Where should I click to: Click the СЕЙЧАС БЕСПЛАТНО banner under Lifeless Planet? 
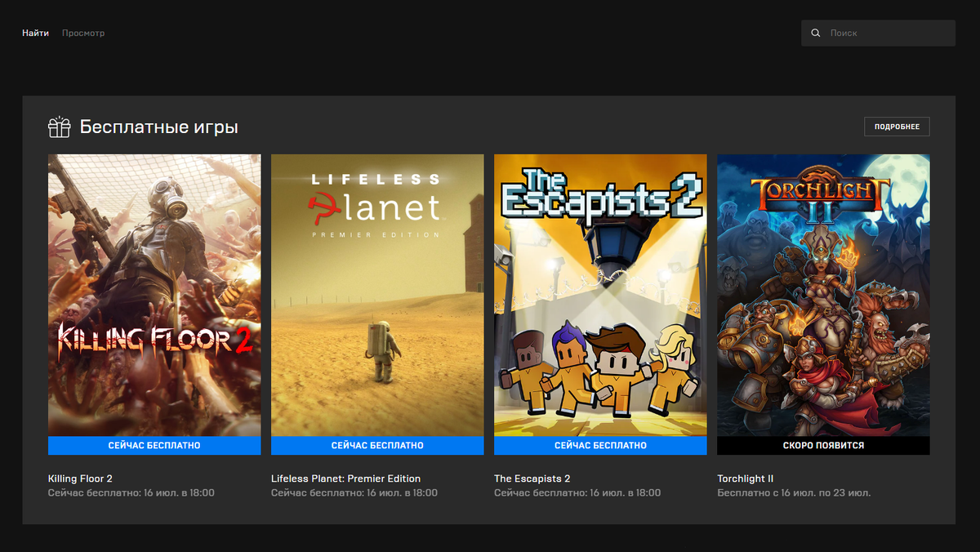[x=377, y=445]
